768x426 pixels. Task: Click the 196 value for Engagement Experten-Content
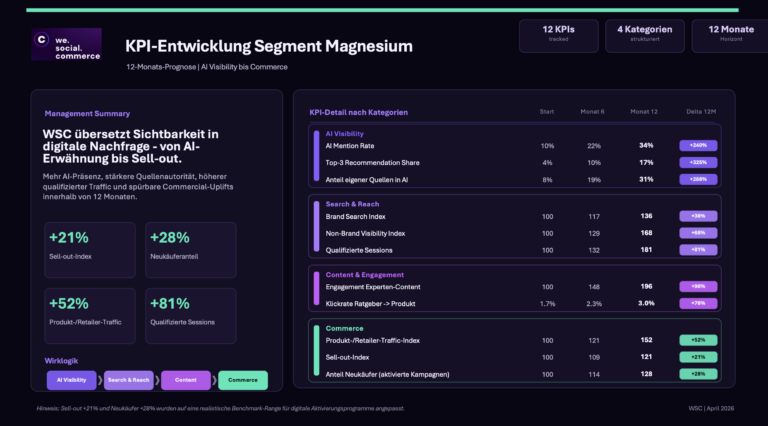pos(646,286)
